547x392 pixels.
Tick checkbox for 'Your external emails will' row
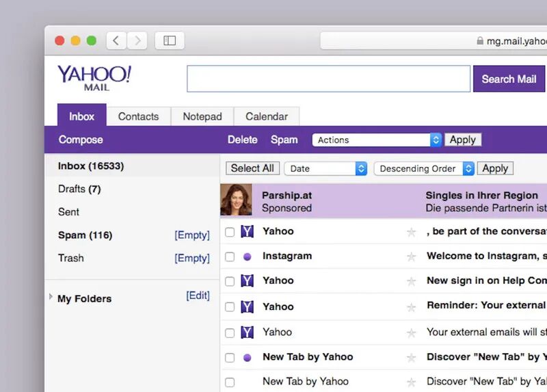click(x=230, y=333)
